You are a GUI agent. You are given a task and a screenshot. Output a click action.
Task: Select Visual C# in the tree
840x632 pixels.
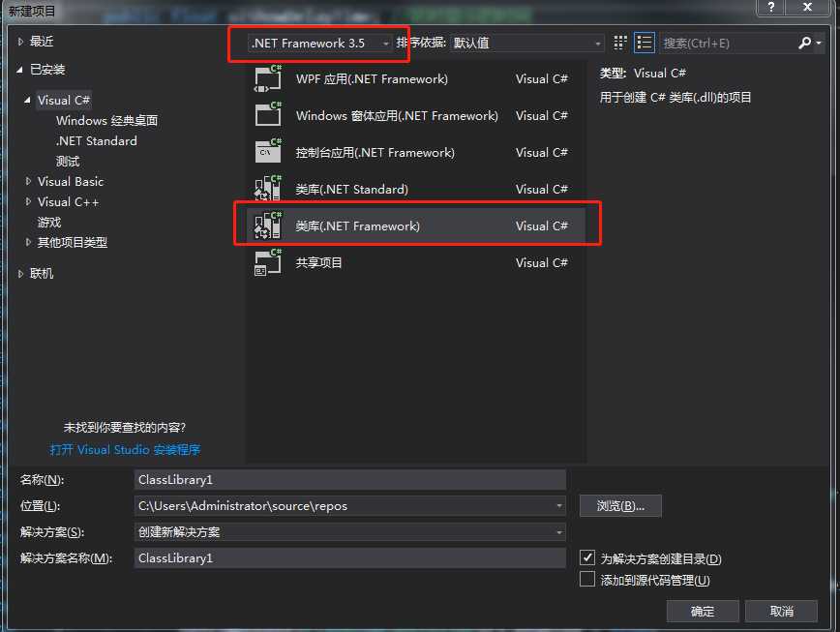click(x=64, y=100)
